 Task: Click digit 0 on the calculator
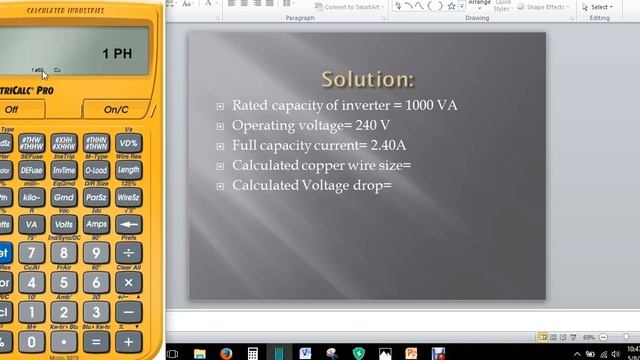[x=31, y=342]
